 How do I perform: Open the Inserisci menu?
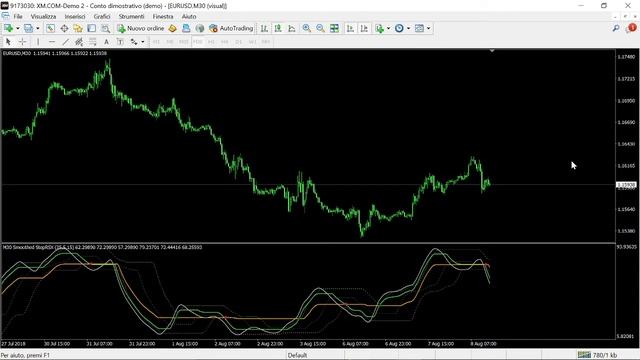(x=75, y=16)
